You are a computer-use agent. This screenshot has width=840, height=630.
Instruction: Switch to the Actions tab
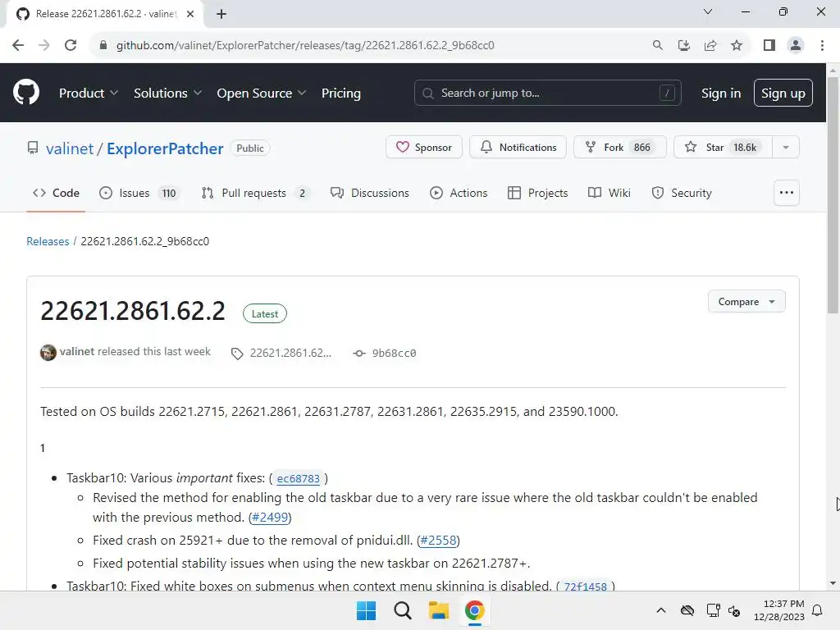click(x=459, y=193)
